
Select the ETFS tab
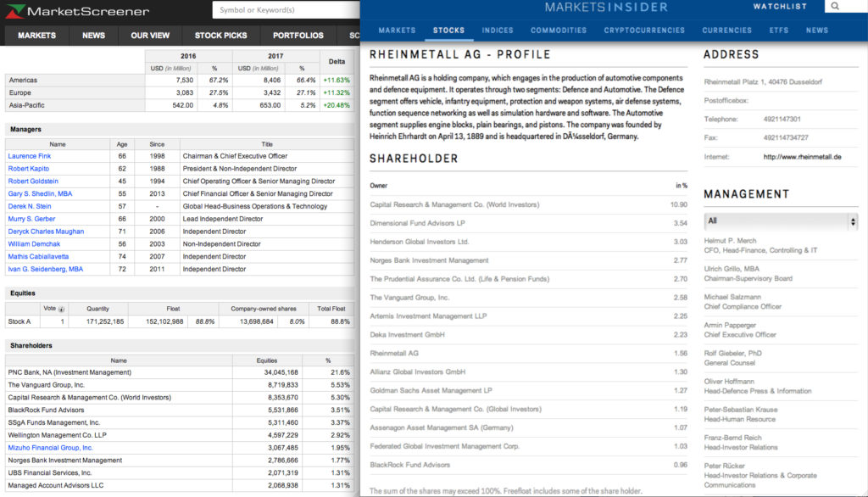(779, 31)
